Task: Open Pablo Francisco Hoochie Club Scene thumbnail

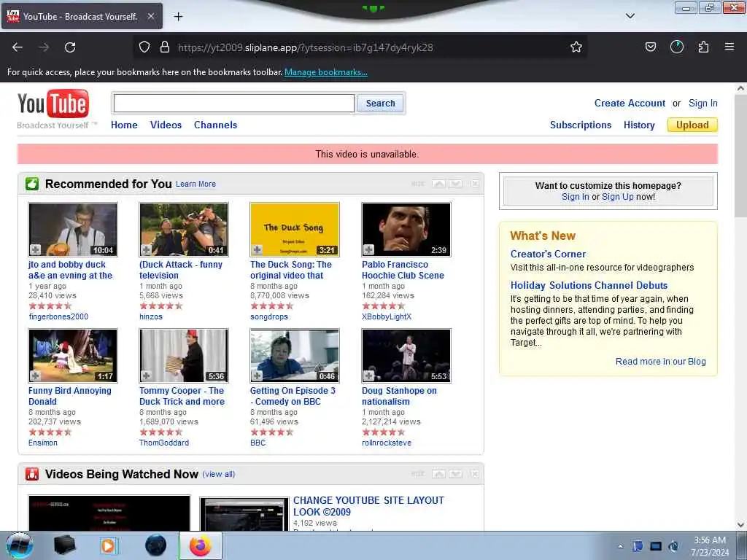Action: pos(406,230)
